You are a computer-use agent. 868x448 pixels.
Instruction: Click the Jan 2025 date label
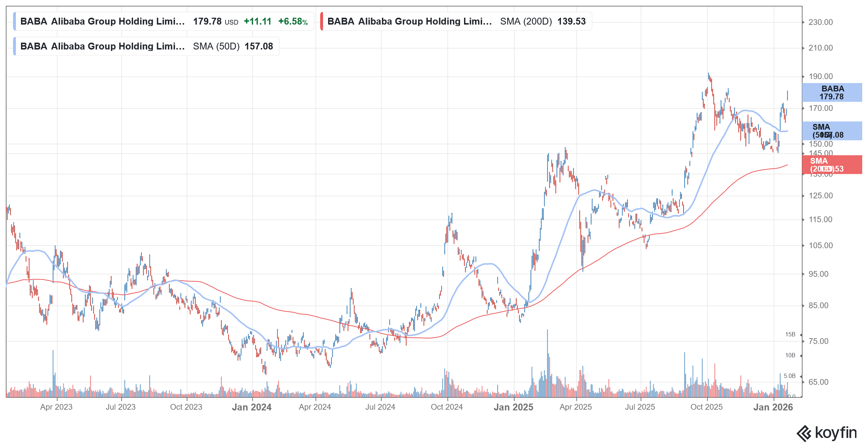(x=513, y=407)
